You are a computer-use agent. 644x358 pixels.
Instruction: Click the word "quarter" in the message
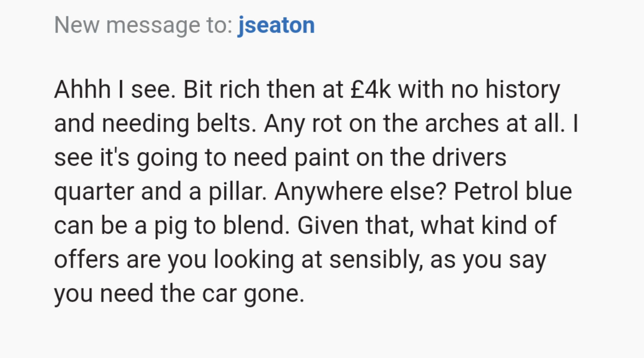point(94,192)
